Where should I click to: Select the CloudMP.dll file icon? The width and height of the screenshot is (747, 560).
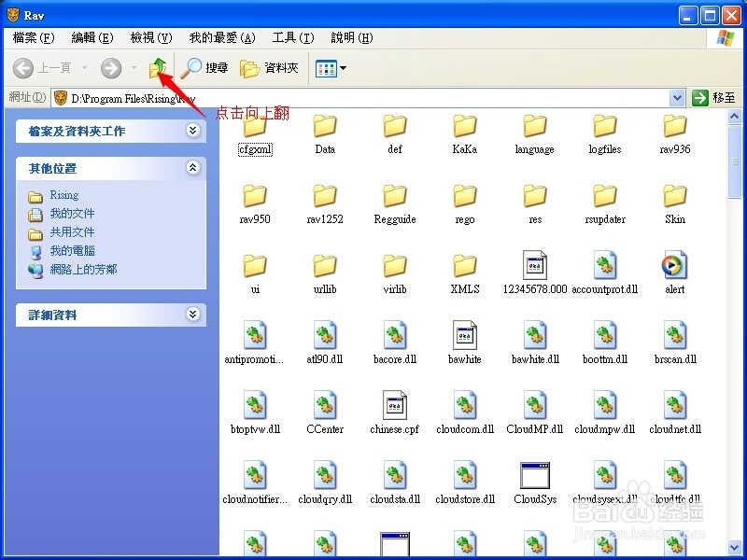[535, 405]
